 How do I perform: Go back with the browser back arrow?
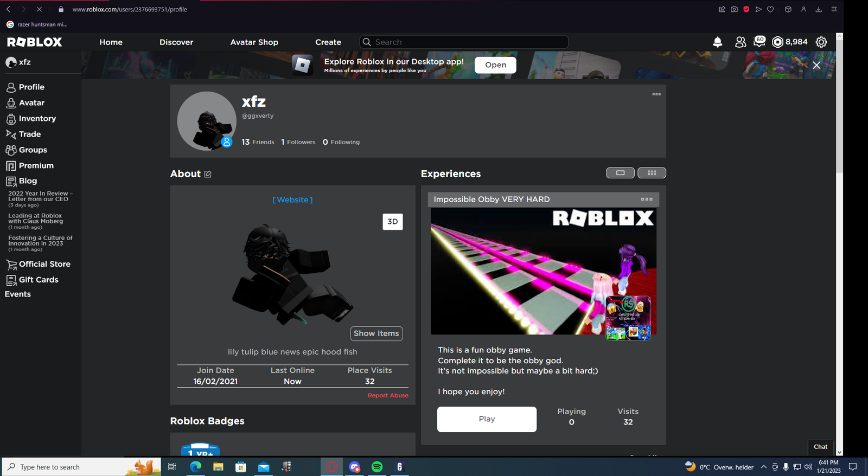(9, 9)
